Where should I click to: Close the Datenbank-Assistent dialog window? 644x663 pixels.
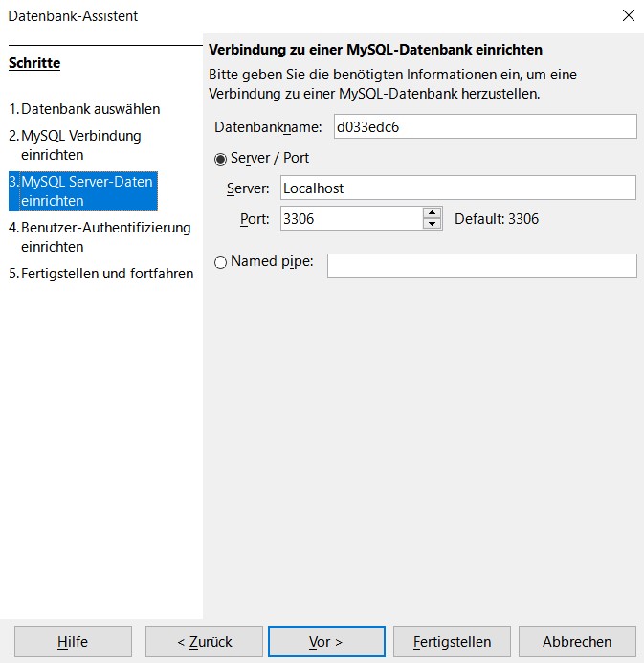[x=628, y=15]
